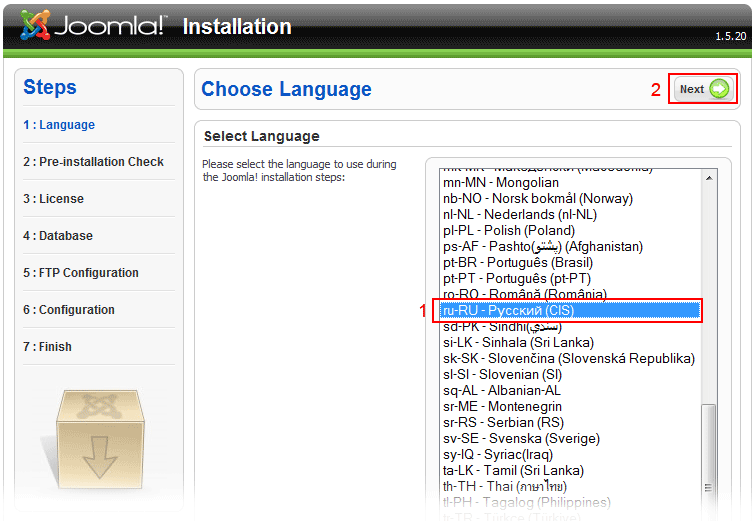
Task: Click the Steps sidebar heading
Action: coord(50,87)
